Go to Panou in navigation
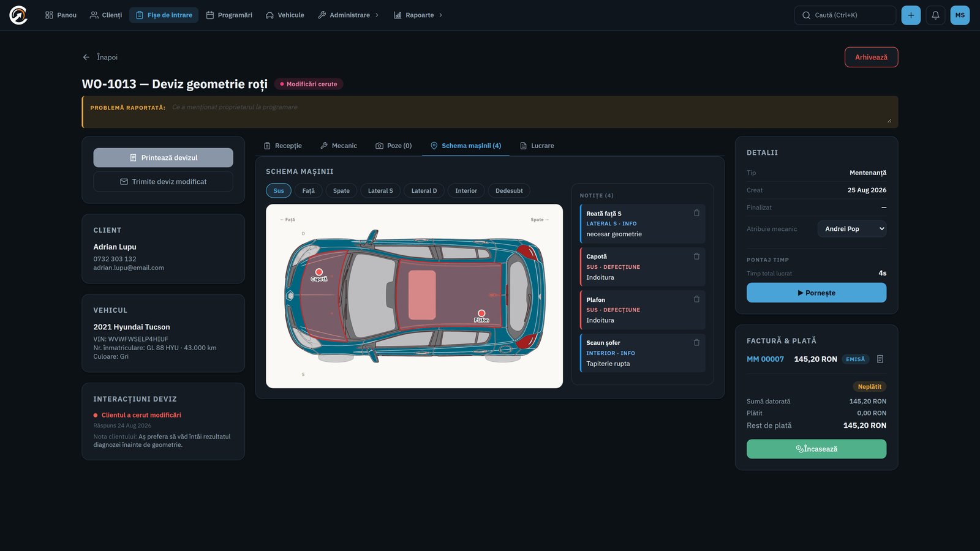The width and height of the screenshot is (980, 551). [x=61, y=15]
